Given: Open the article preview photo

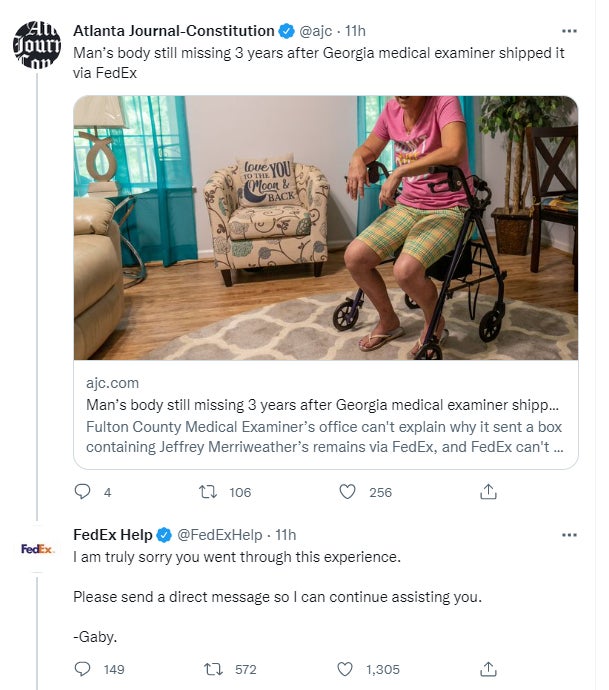Looking at the screenshot, I should tap(326, 228).
